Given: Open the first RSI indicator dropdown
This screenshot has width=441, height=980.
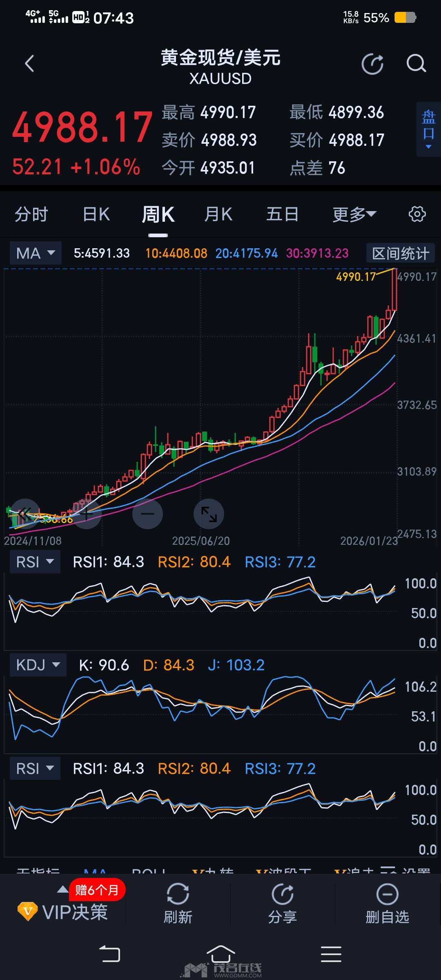Looking at the screenshot, I should pyautogui.click(x=35, y=562).
